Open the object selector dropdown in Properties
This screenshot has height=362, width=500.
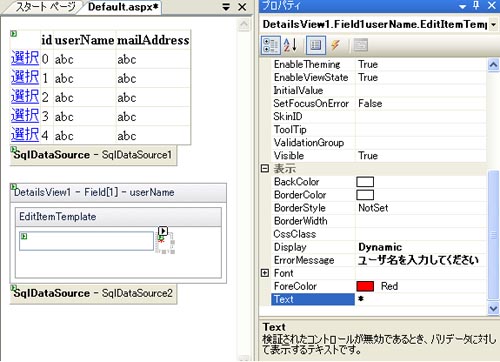[493, 25]
